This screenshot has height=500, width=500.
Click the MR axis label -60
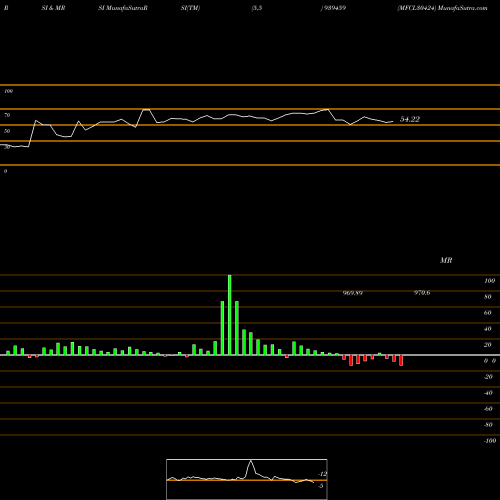[x=488, y=409]
